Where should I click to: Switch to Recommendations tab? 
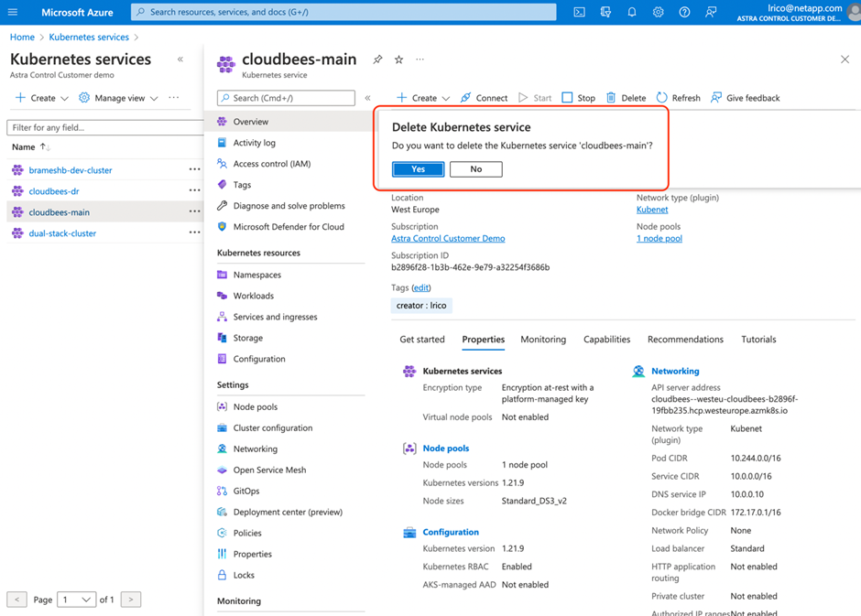pos(685,340)
